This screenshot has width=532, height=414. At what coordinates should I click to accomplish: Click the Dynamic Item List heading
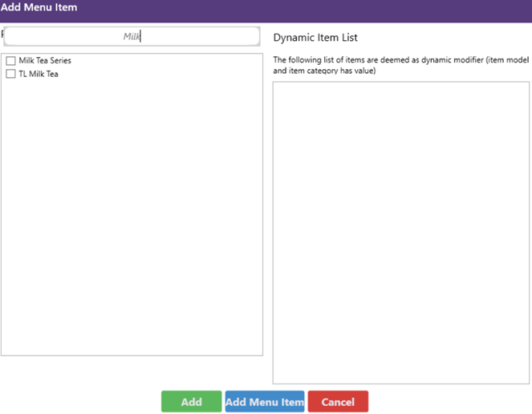[315, 38]
